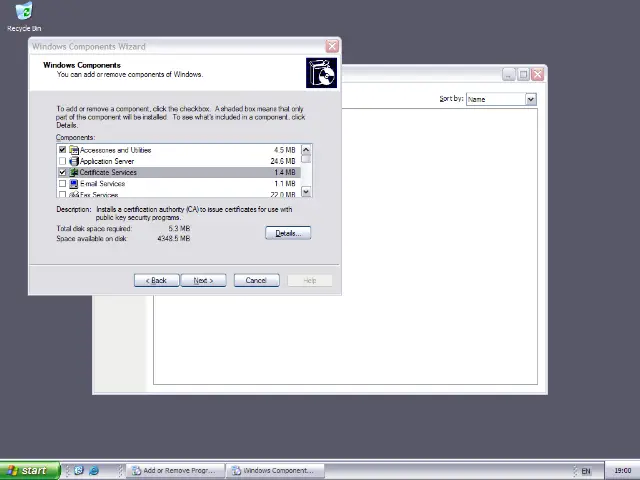Open the start menu
The width and height of the screenshot is (640, 480).
click(x=30, y=470)
